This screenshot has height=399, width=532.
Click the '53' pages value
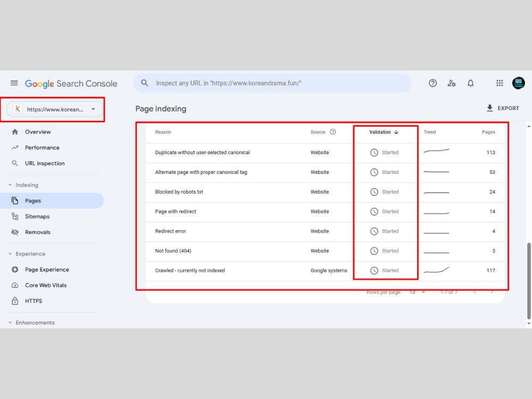point(492,172)
